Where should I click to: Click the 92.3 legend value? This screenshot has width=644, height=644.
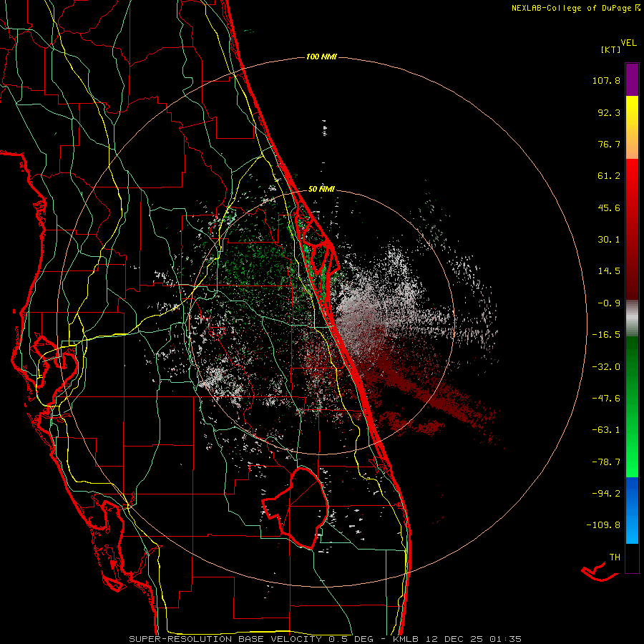(x=609, y=112)
